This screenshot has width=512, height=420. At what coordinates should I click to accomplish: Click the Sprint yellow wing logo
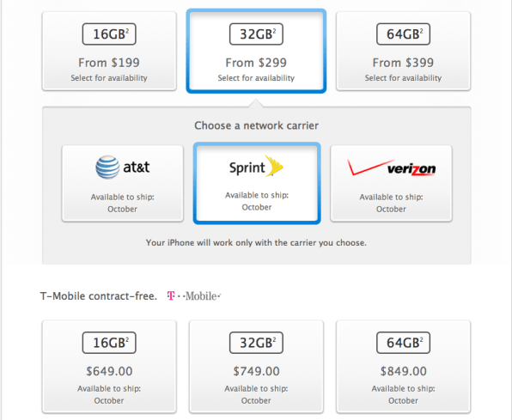click(274, 166)
